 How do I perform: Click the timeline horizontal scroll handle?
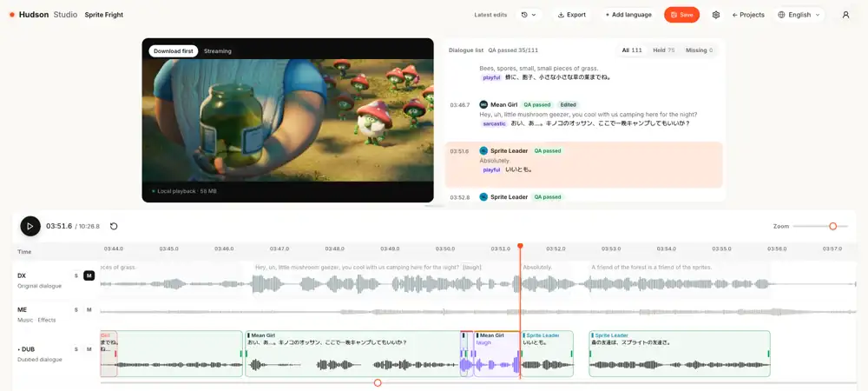pos(378,382)
